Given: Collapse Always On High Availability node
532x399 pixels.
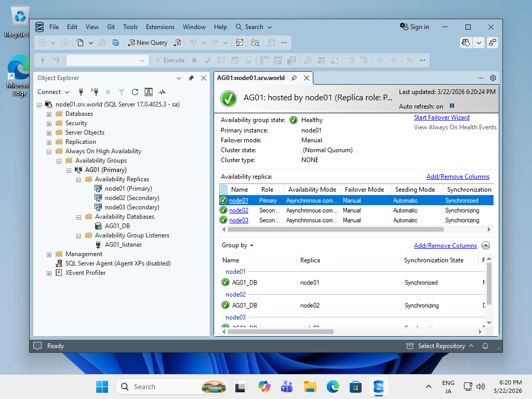Looking at the screenshot, I should pos(49,152).
